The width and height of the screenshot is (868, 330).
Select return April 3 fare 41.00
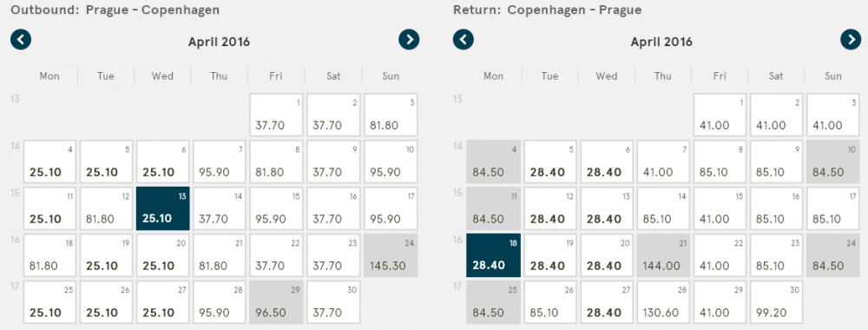pyautogui.click(x=833, y=115)
